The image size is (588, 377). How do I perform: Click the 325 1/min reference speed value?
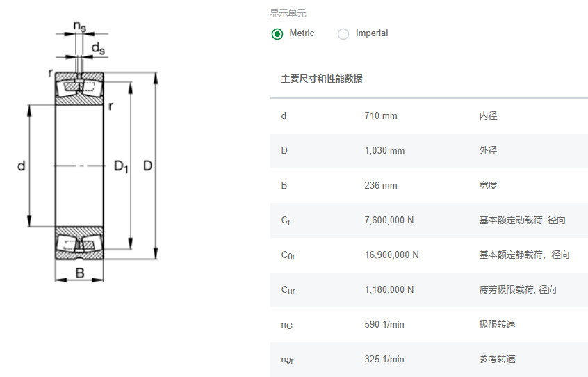click(x=384, y=360)
